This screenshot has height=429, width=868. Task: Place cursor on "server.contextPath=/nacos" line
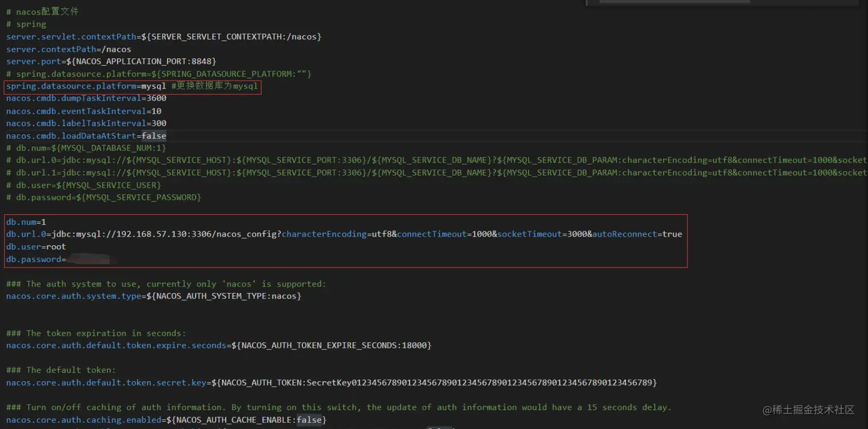(69, 49)
